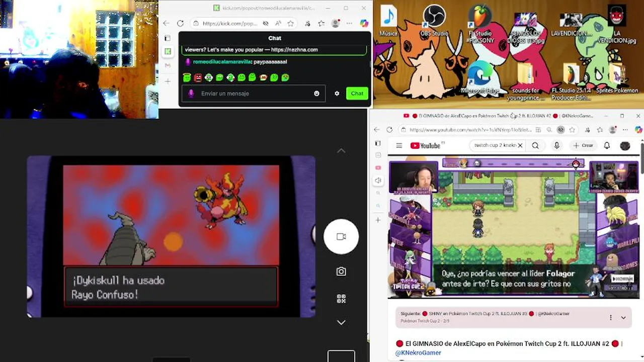Collapse emulator panel with up chevron
Image resolution: width=644 pixels, height=362 pixels.
pyautogui.click(x=341, y=150)
